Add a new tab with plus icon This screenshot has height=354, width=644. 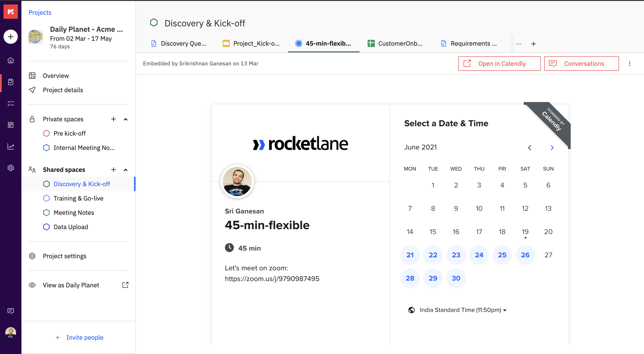(533, 44)
